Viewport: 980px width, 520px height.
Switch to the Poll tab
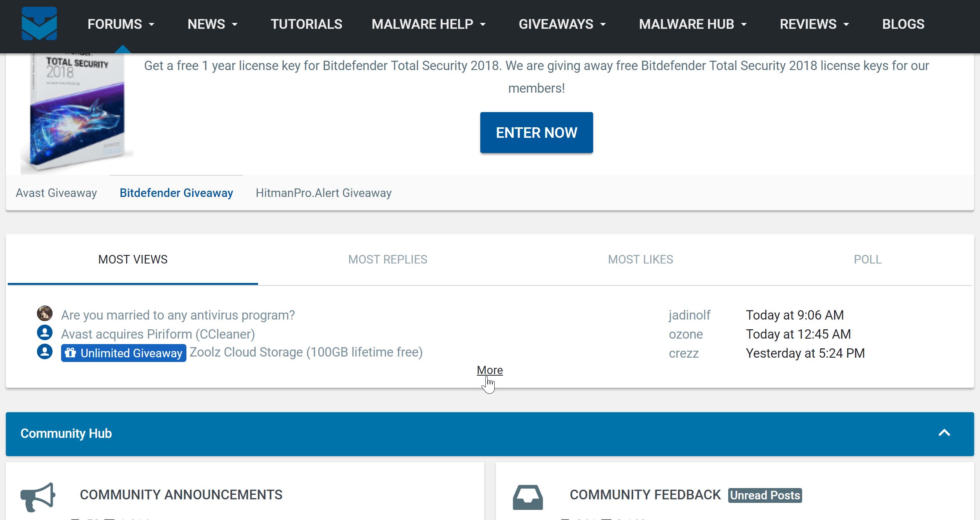(x=868, y=260)
